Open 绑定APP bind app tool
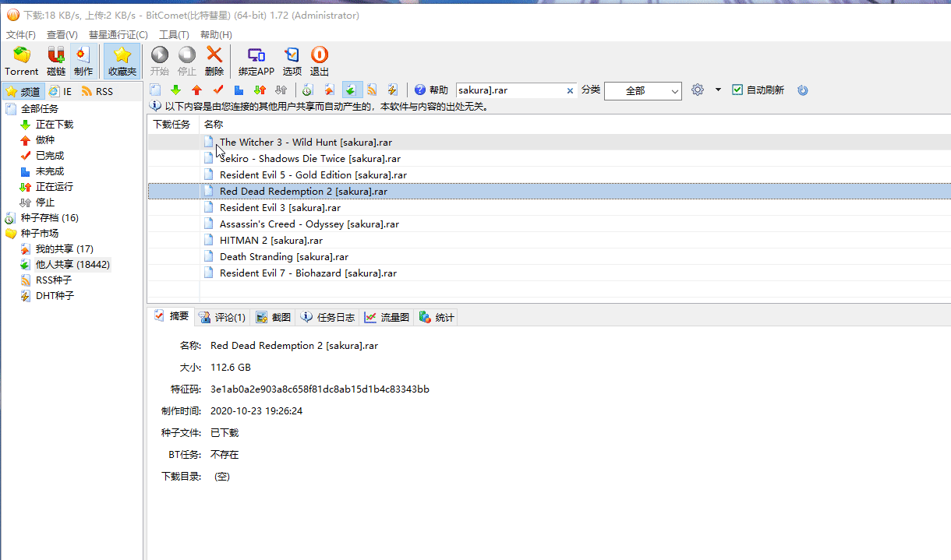The image size is (951, 560). coord(256,62)
